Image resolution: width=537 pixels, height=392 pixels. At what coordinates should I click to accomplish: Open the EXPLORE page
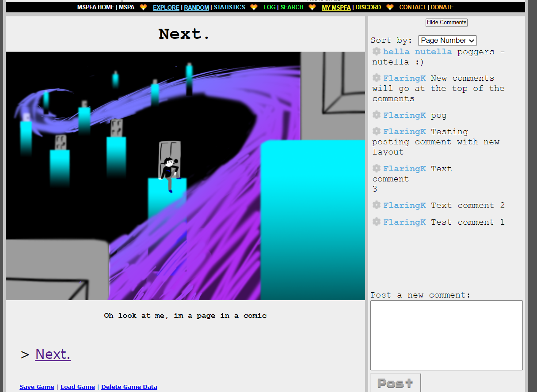pos(166,8)
